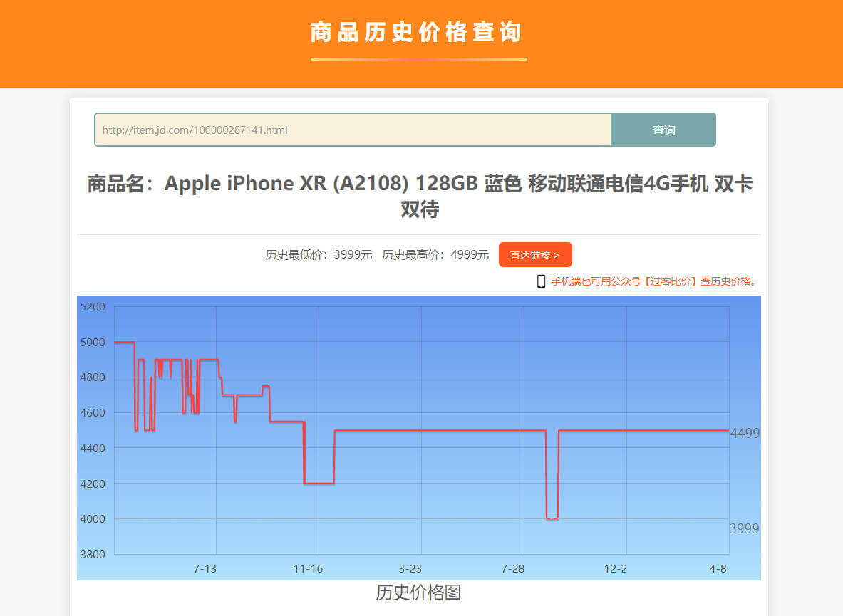
Task: Click the 12-2 date label on x-axis
Action: tap(616, 569)
